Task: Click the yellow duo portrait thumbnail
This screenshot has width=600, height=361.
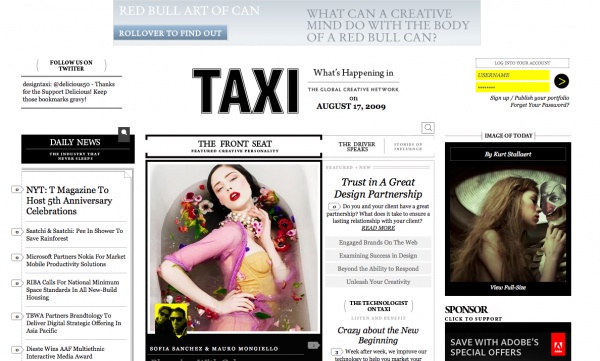Action: pyautogui.click(x=171, y=320)
